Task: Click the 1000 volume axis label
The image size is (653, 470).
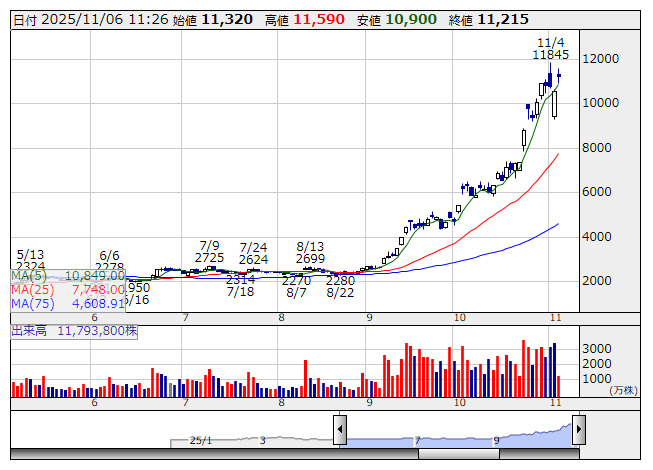Action: click(x=597, y=379)
